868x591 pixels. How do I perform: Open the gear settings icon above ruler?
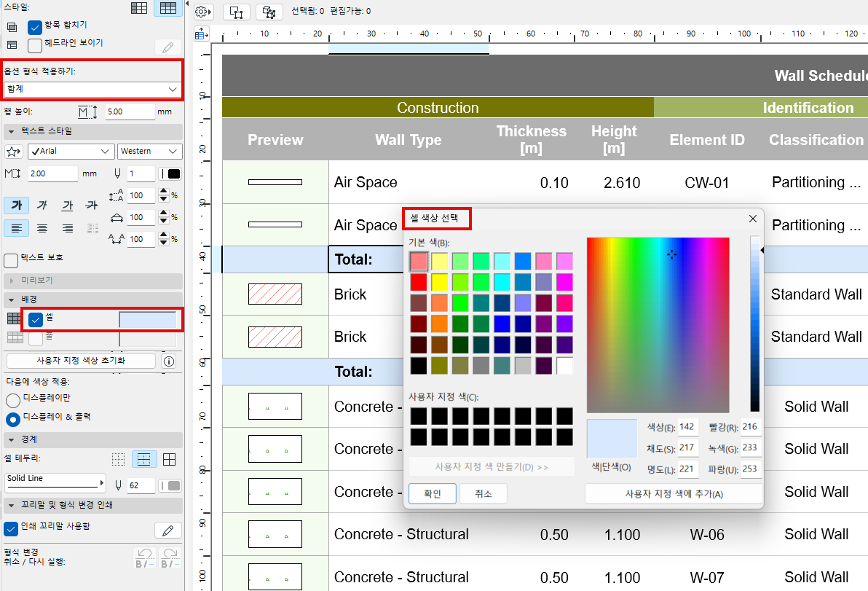(x=202, y=12)
